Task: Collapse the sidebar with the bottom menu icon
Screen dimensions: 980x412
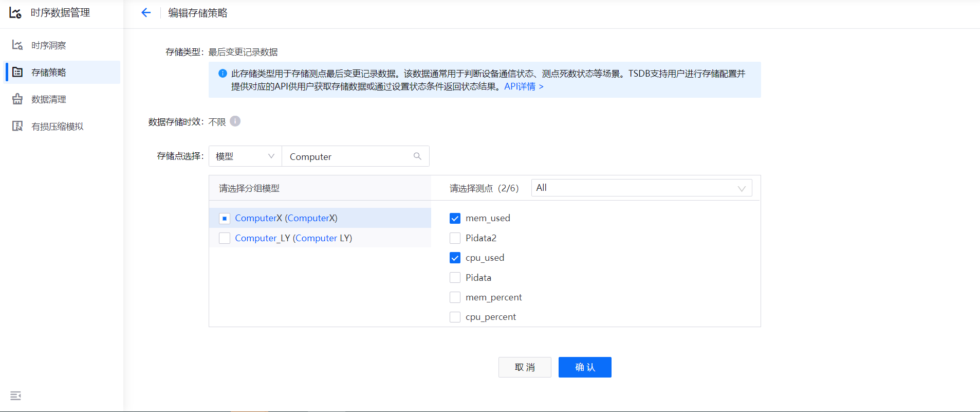Action: [15, 396]
